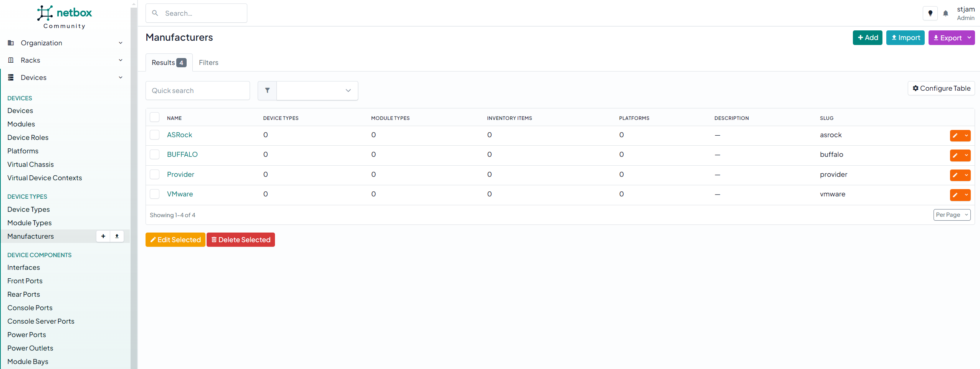Viewport: 980px width, 369px height.
Task: Click the pencil edit icon for BUFFALO
Action: pyautogui.click(x=955, y=155)
